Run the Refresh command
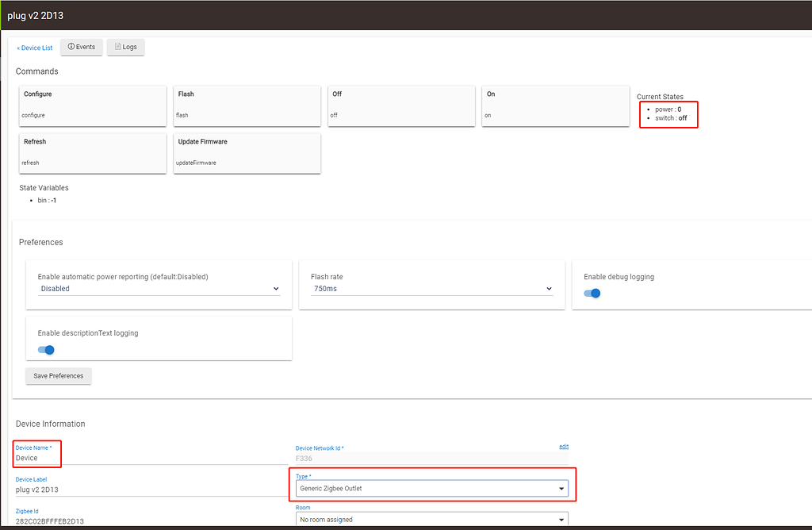Image resolution: width=812 pixels, height=530 pixels. (92, 152)
